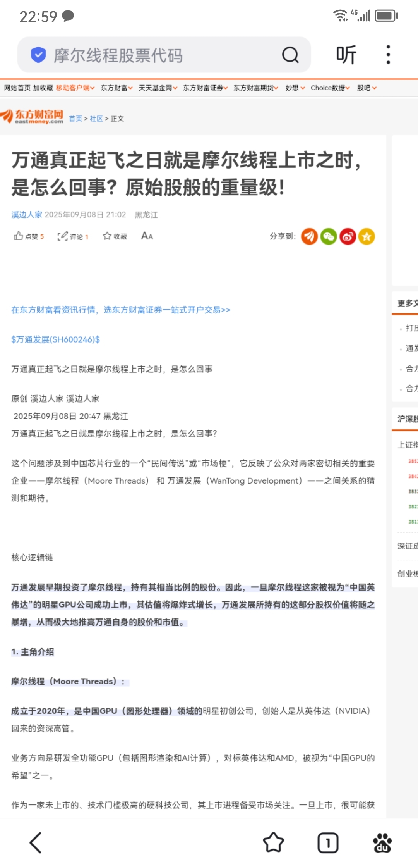Tap 加收藏 in top nav
Viewport: 418px width, 868px height.
pos(43,88)
